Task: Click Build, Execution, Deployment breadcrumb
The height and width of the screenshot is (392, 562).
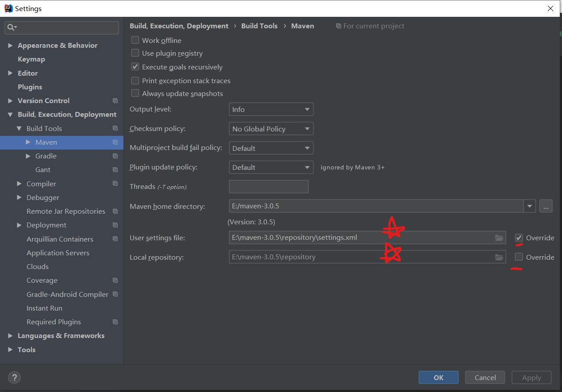Action: click(x=179, y=26)
